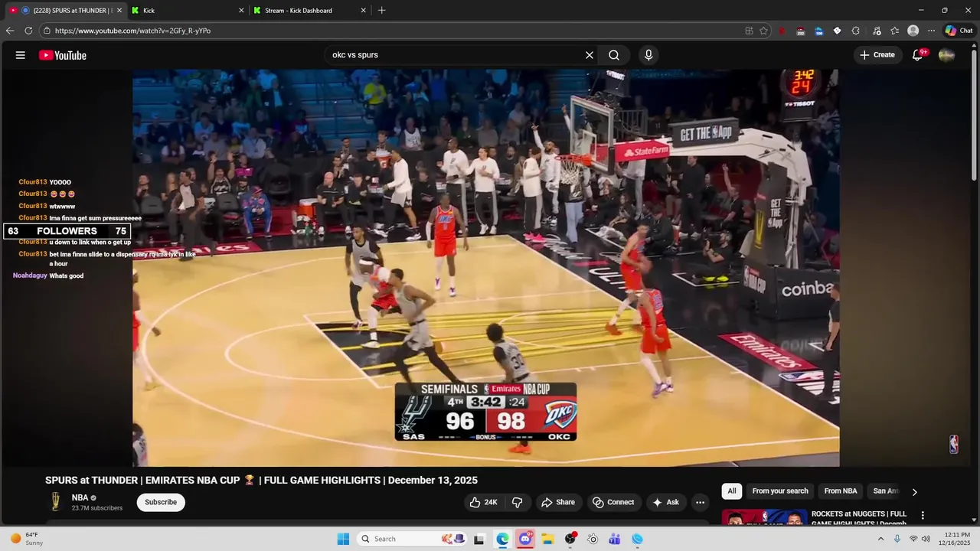Add this page to favorites star
980x551 pixels.
tap(763, 31)
